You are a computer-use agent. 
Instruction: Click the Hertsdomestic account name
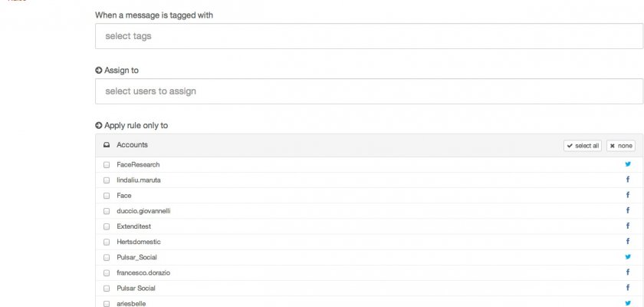coord(139,242)
